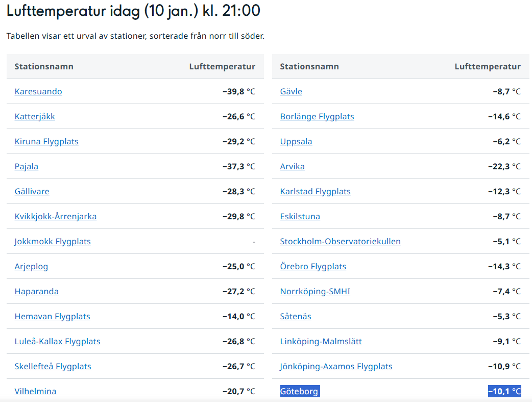The image size is (532, 409).
Task: Select the Haparanda link
Action: tap(37, 291)
